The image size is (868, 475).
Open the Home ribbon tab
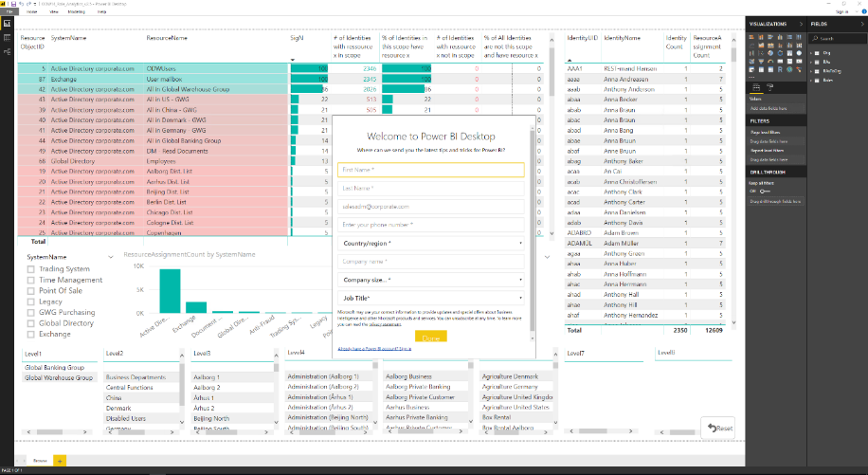(x=32, y=11)
